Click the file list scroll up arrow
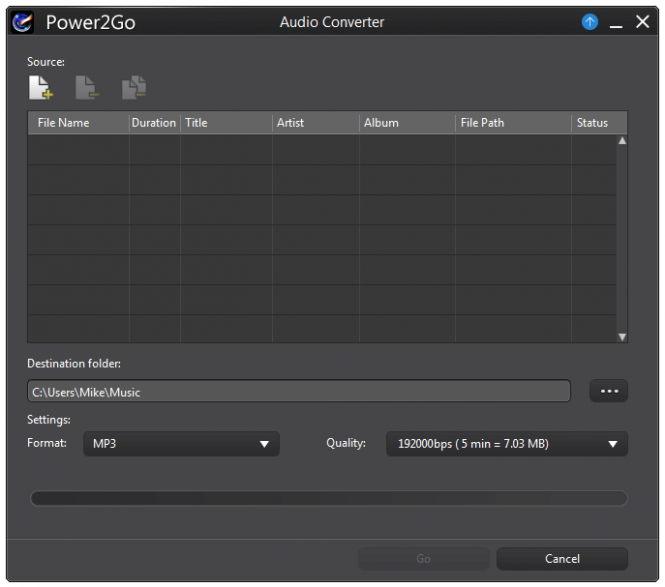Viewport: 665px width, 587px height. [x=622, y=141]
